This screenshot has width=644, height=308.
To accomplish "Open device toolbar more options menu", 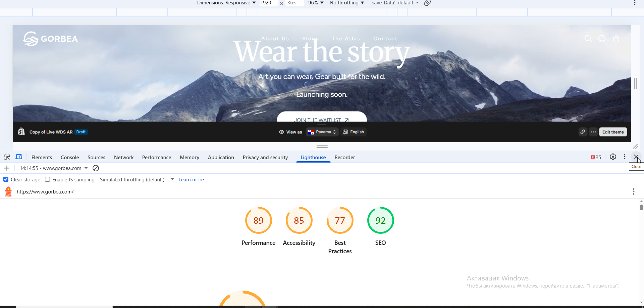I will (635, 3).
